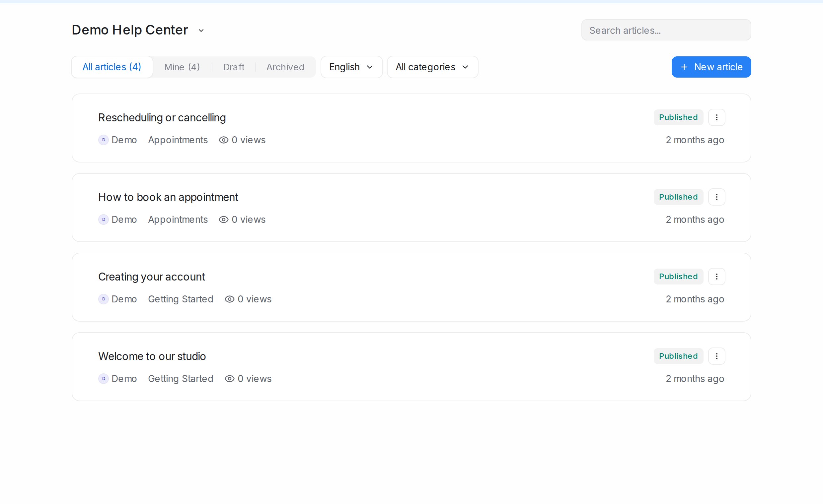Open the How to book an appointment article
The image size is (823, 504).
click(x=168, y=197)
